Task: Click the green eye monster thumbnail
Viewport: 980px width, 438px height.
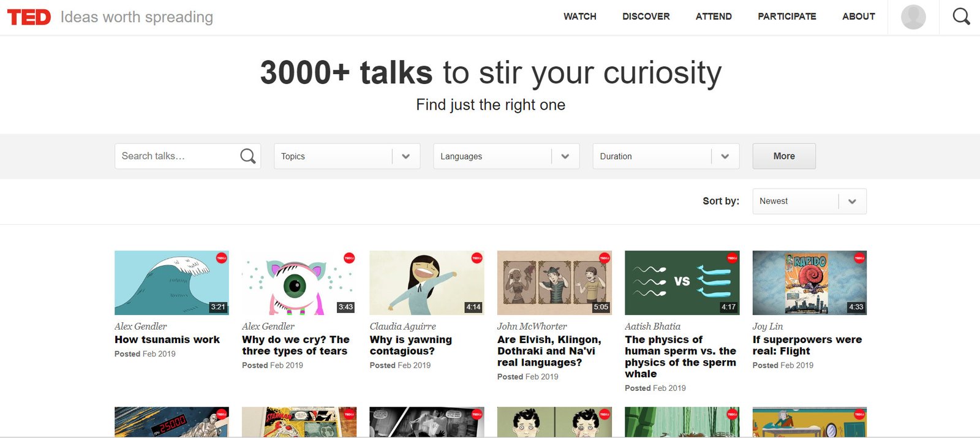Action: (299, 282)
